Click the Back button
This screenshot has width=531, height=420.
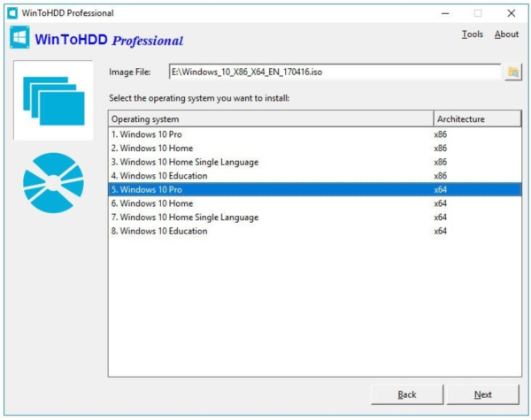407,394
